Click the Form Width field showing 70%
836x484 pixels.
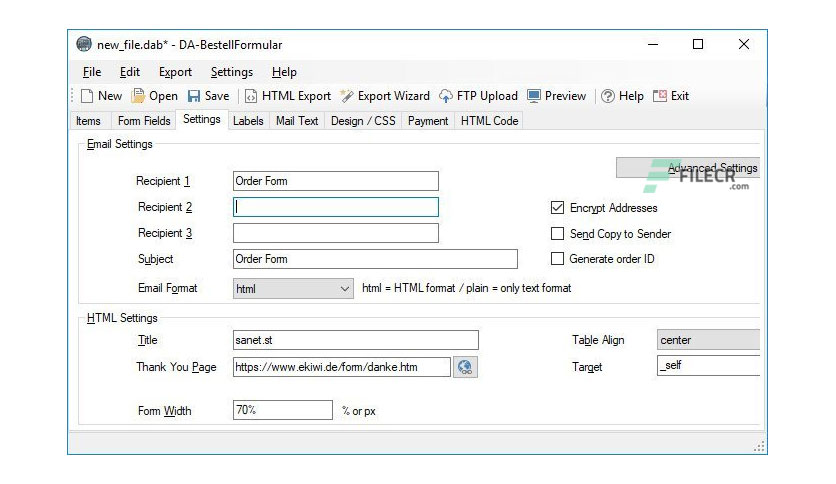coord(283,410)
